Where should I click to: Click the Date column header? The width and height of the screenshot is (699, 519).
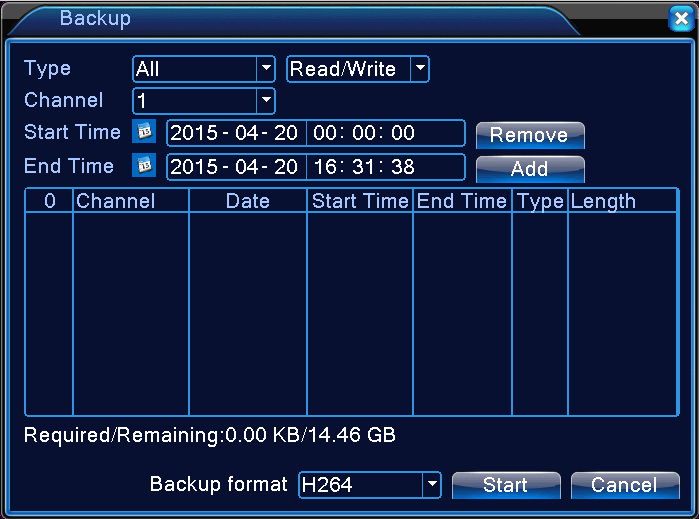coord(247,201)
